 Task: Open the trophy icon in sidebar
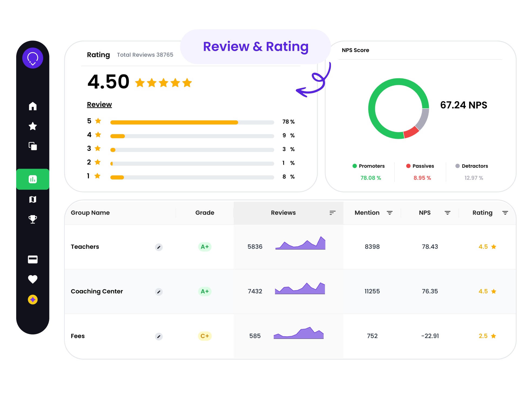point(33,219)
